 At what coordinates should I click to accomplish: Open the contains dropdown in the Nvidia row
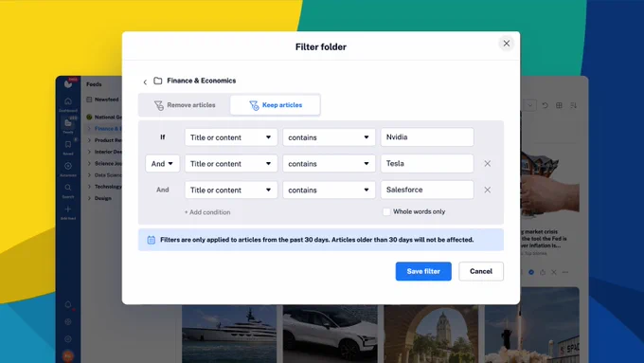(x=329, y=137)
